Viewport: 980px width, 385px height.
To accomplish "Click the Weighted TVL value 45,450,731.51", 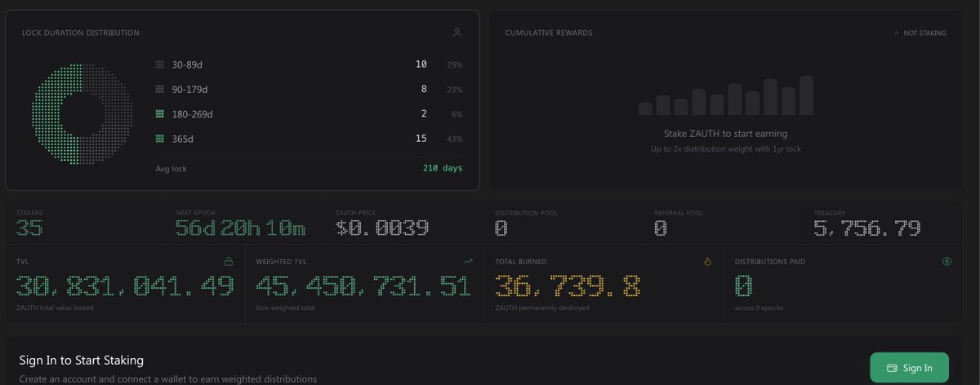I will (363, 285).
